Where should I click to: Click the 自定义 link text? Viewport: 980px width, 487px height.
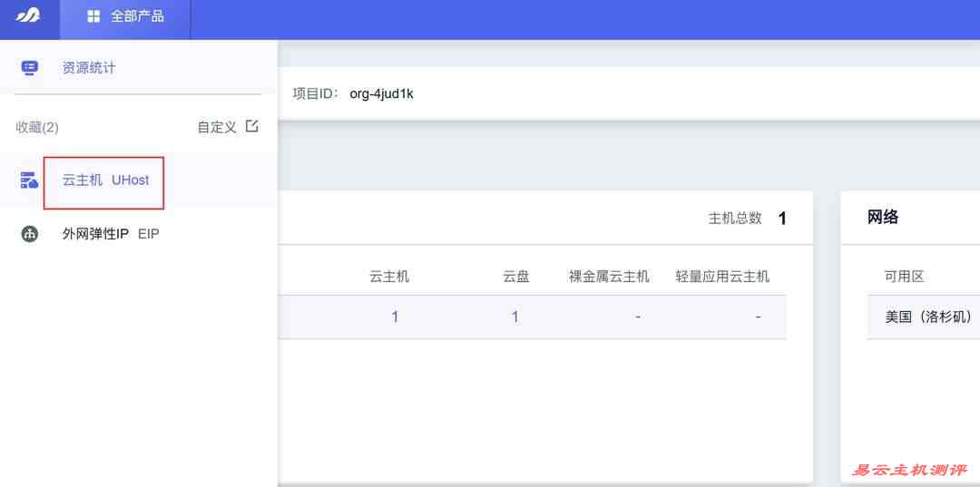tap(217, 127)
